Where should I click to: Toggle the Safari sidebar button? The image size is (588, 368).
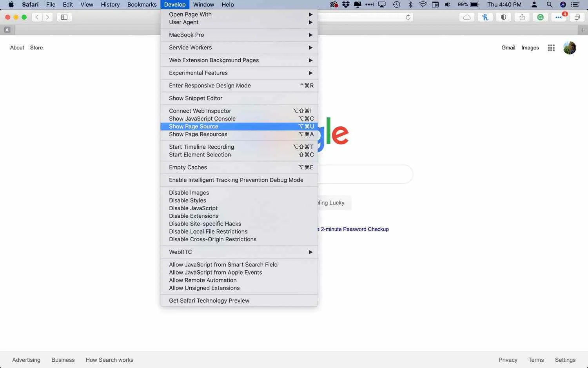pyautogui.click(x=64, y=17)
